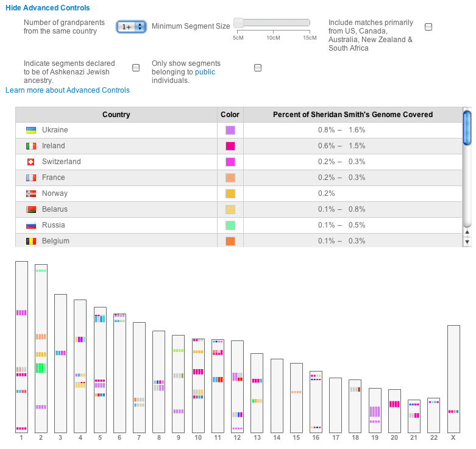Click the Norway flag icon
Viewport: 476px width, 449px height.
[x=31, y=193]
